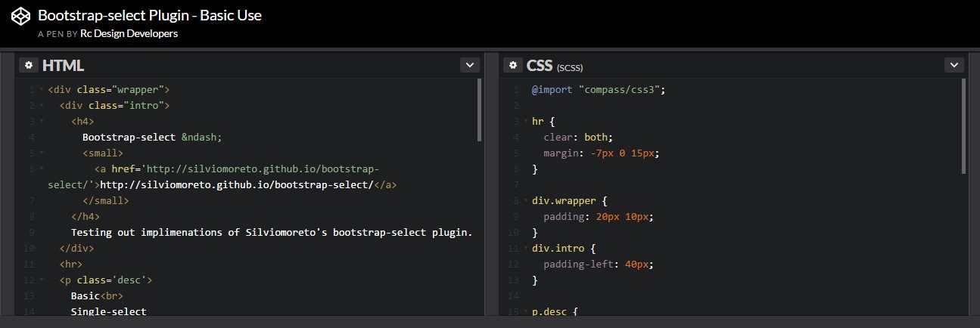Open CSS editor settings gear
Screen dimensions: 980x328
(513, 65)
